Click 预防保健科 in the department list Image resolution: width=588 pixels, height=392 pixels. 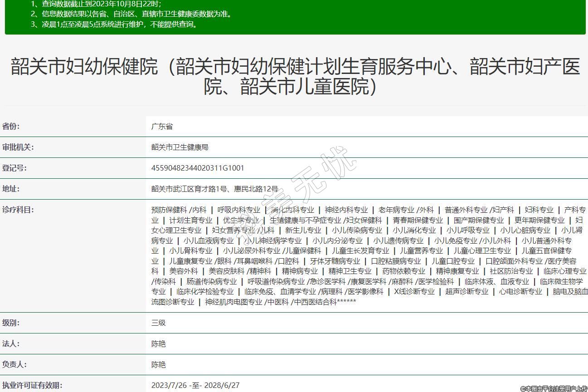pyautogui.click(x=169, y=210)
